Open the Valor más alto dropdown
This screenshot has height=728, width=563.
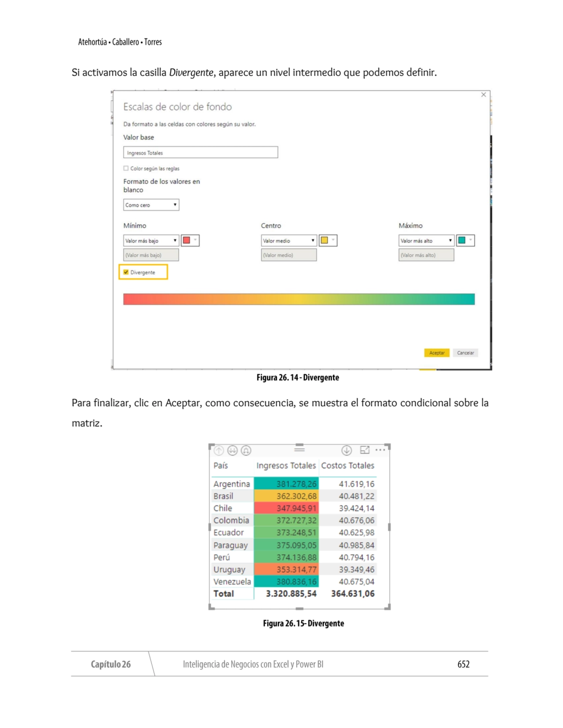coord(426,240)
